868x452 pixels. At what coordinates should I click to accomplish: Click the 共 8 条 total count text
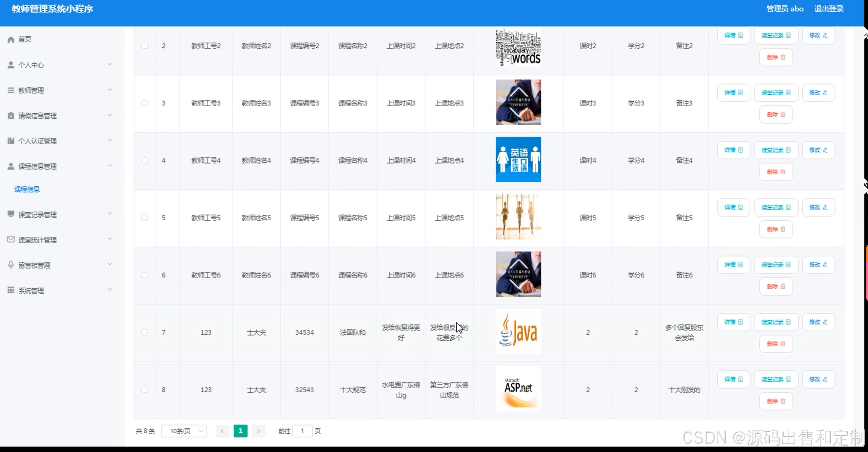[145, 431]
